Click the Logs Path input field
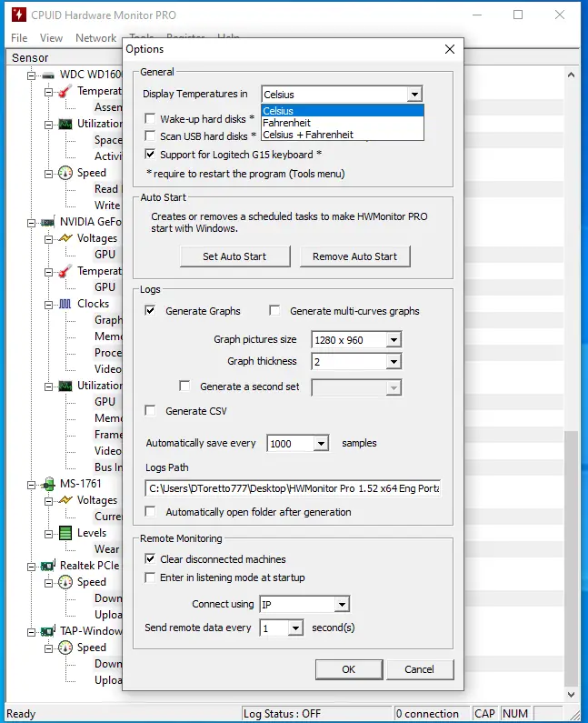 [293, 488]
